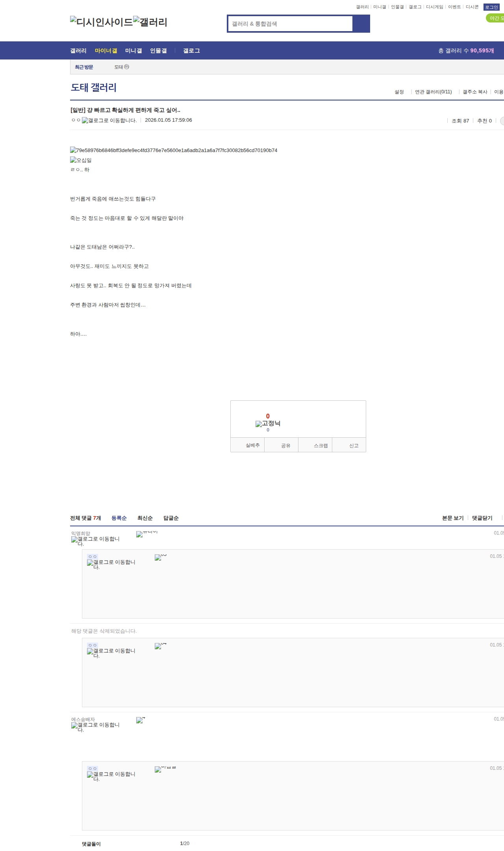Open 에스숭배자's 갤로그 icon
This screenshot has height=851, width=504.
(x=95, y=727)
